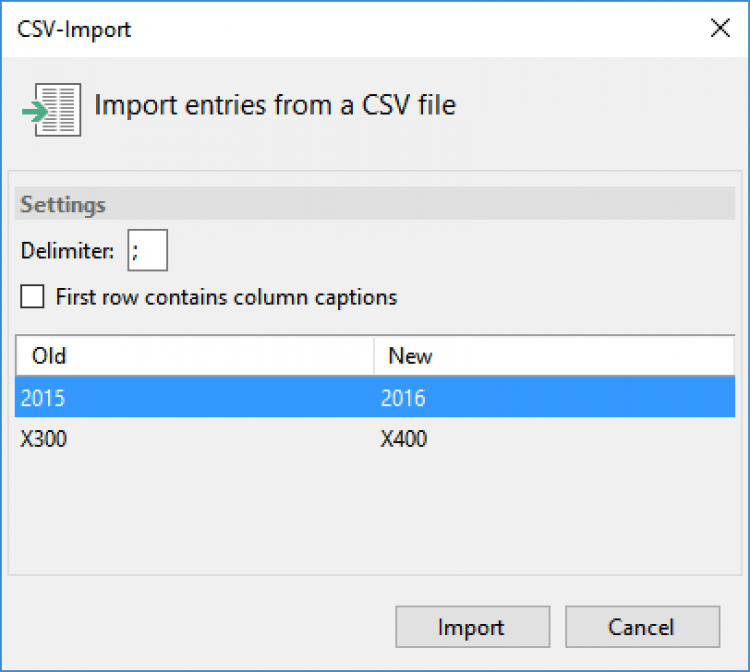Viewport: 750px width, 672px height.
Task: Sort by the Old column header
Action: (195, 355)
